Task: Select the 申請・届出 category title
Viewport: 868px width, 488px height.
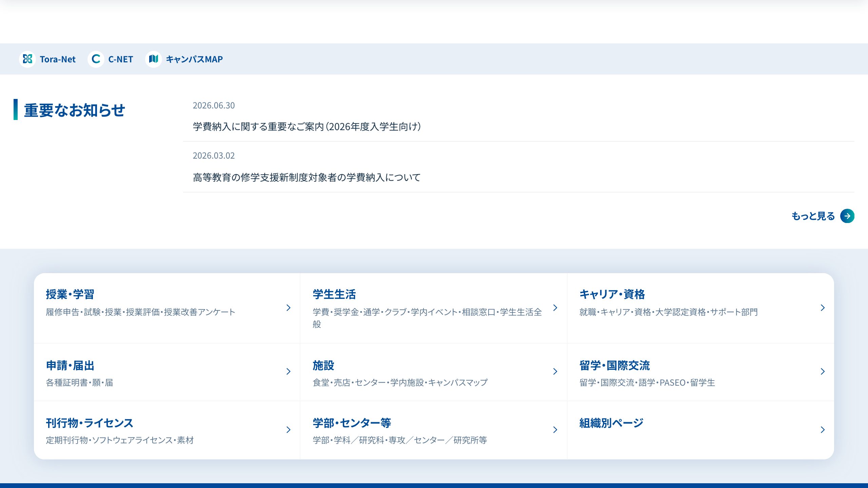Action: click(70, 365)
